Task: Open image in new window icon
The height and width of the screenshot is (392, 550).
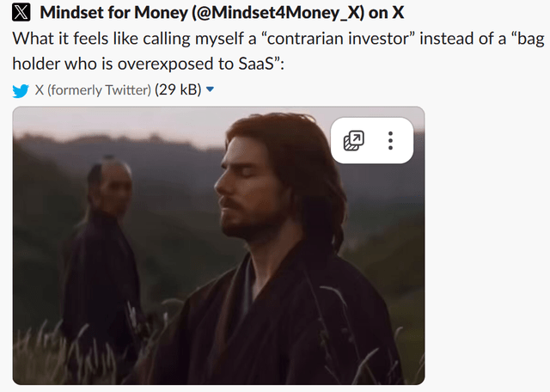Action: [x=353, y=141]
